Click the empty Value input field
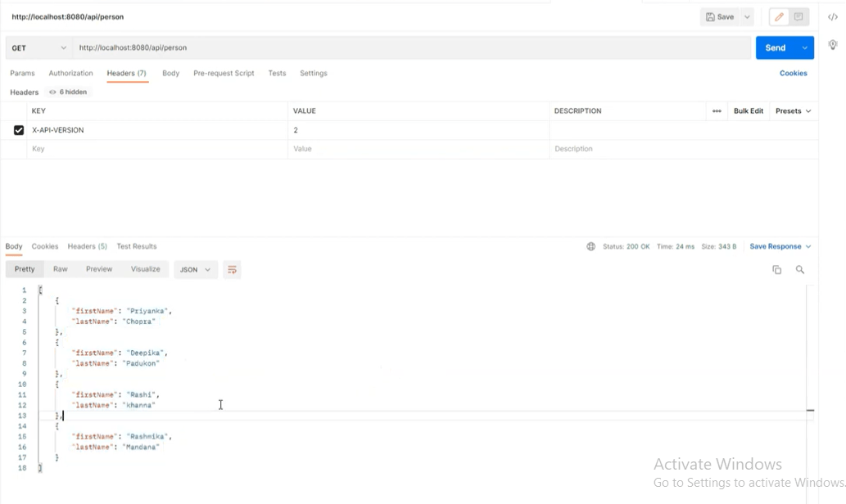This screenshot has width=846, height=504. 418,149
